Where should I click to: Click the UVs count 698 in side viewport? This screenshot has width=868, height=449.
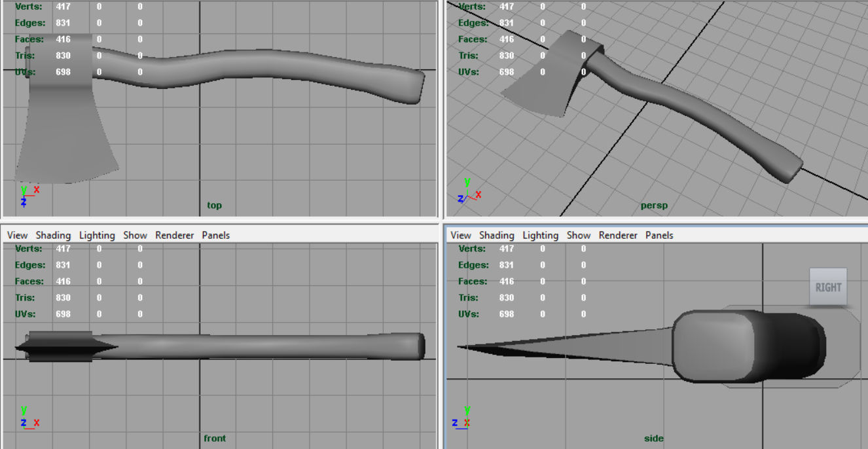tap(507, 314)
